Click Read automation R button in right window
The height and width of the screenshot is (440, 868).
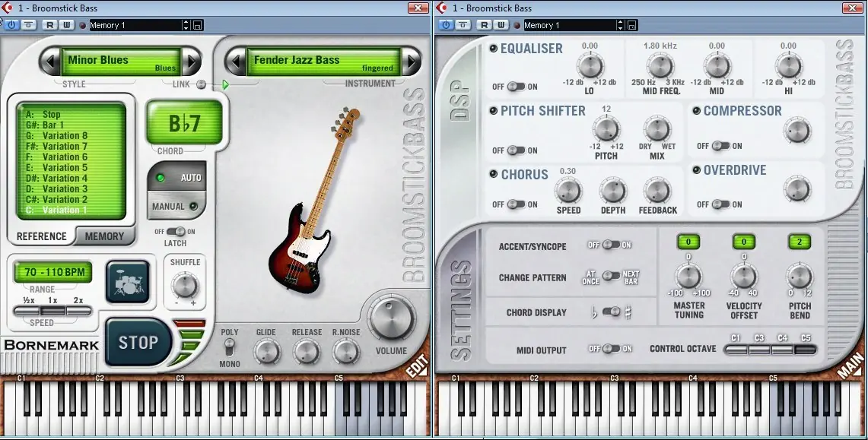click(x=484, y=25)
